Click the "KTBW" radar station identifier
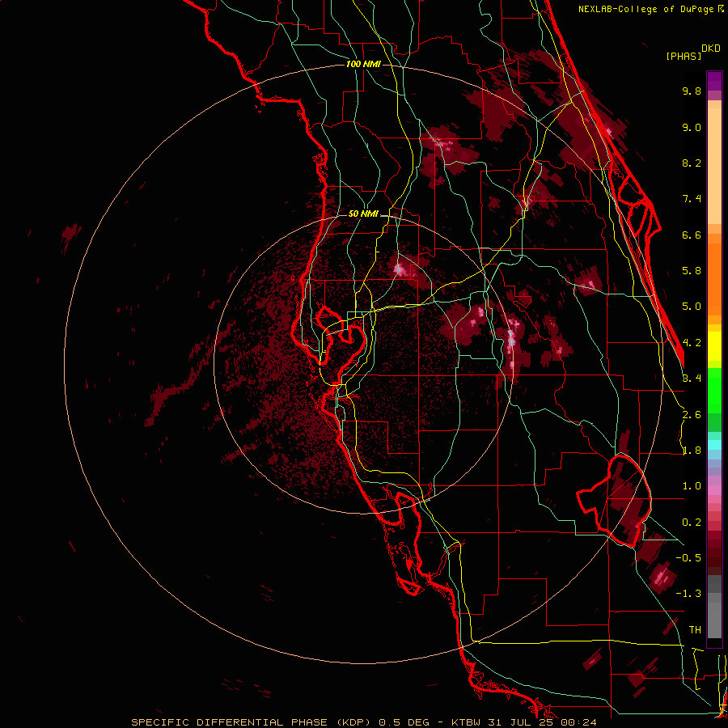 click(466, 722)
